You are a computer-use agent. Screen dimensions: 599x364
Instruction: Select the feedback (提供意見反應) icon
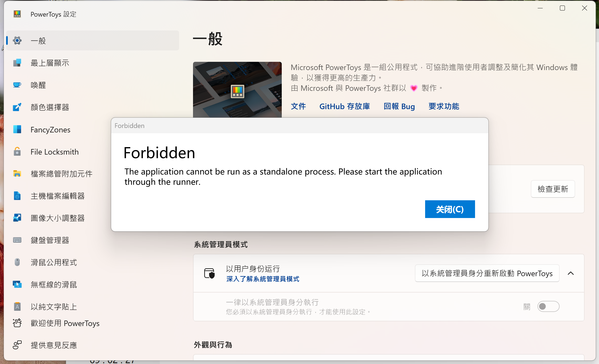[x=17, y=345]
